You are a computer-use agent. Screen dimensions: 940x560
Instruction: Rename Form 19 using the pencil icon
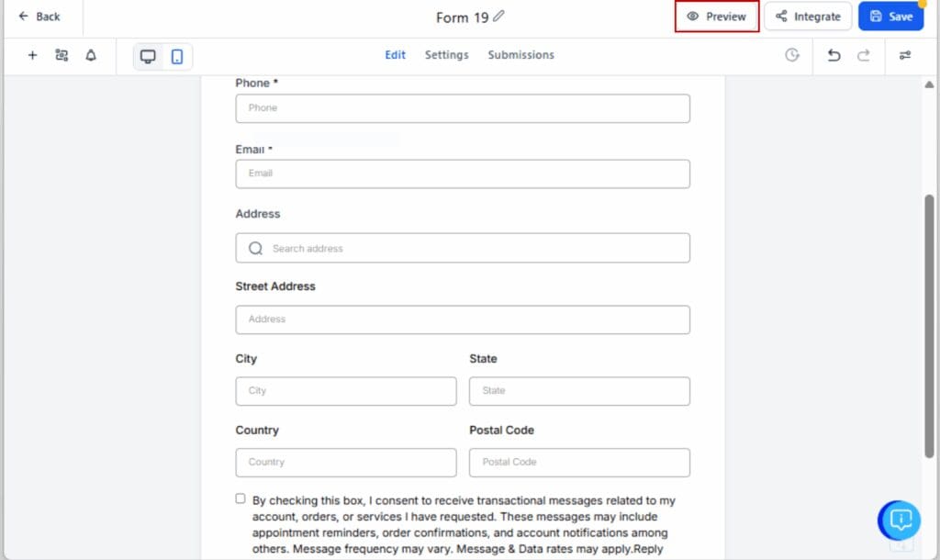(498, 16)
